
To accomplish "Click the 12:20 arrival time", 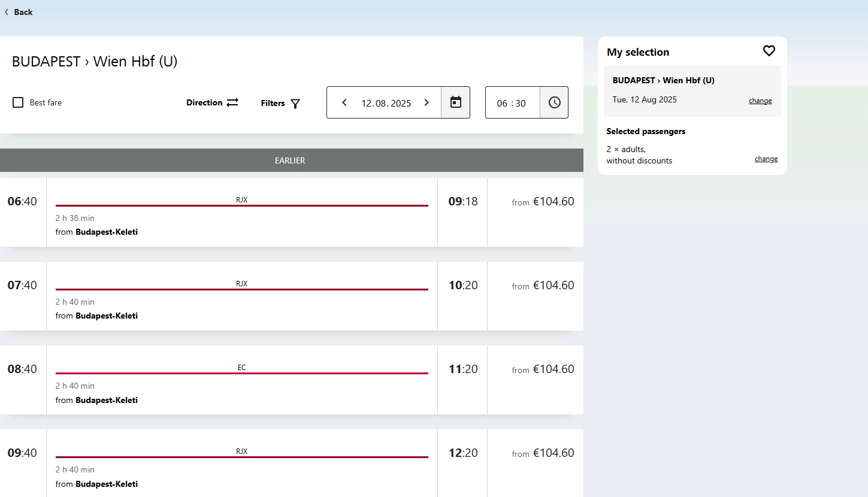I will click(463, 453).
